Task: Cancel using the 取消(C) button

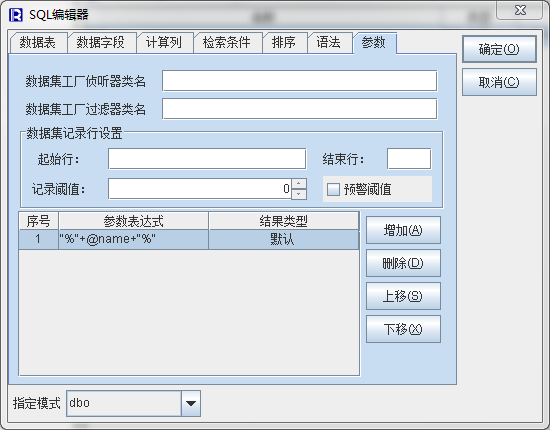Action: tap(499, 82)
